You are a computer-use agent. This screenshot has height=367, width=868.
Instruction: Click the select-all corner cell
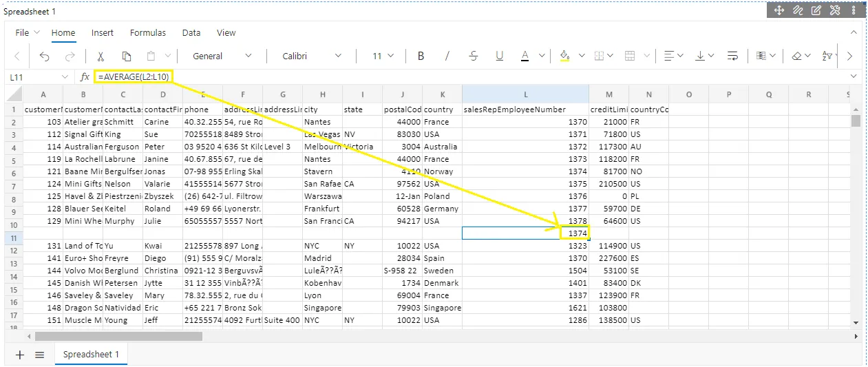click(14, 94)
